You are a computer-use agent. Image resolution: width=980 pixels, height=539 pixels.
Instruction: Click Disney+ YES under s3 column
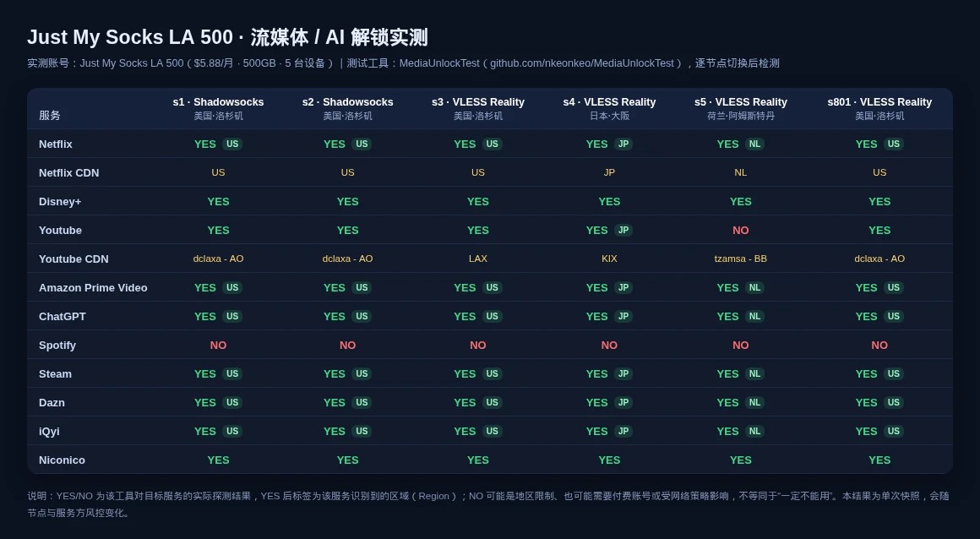tap(478, 201)
